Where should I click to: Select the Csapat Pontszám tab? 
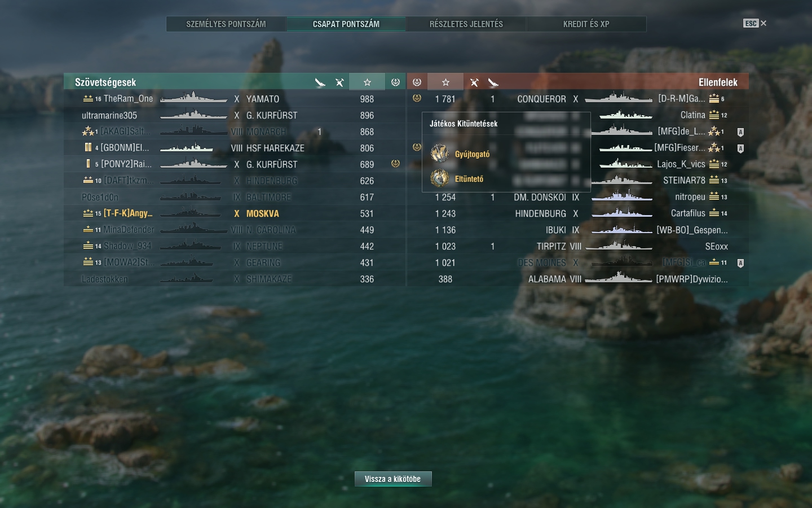point(346,24)
